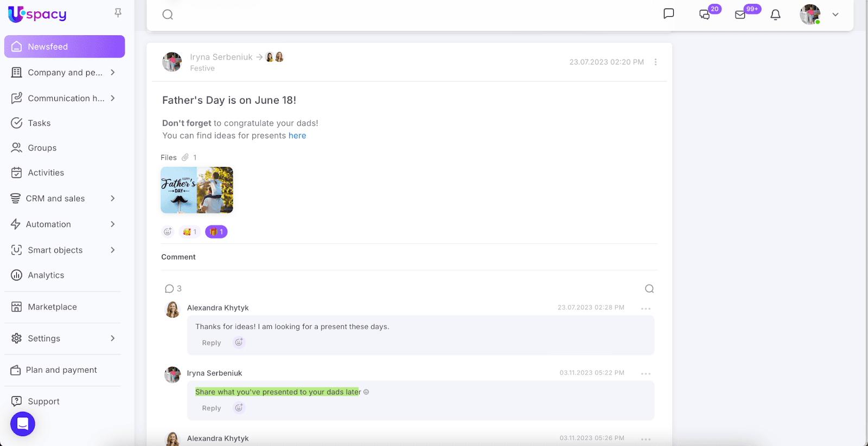
Task: Open the notifications bell
Action: click(775, 15)
